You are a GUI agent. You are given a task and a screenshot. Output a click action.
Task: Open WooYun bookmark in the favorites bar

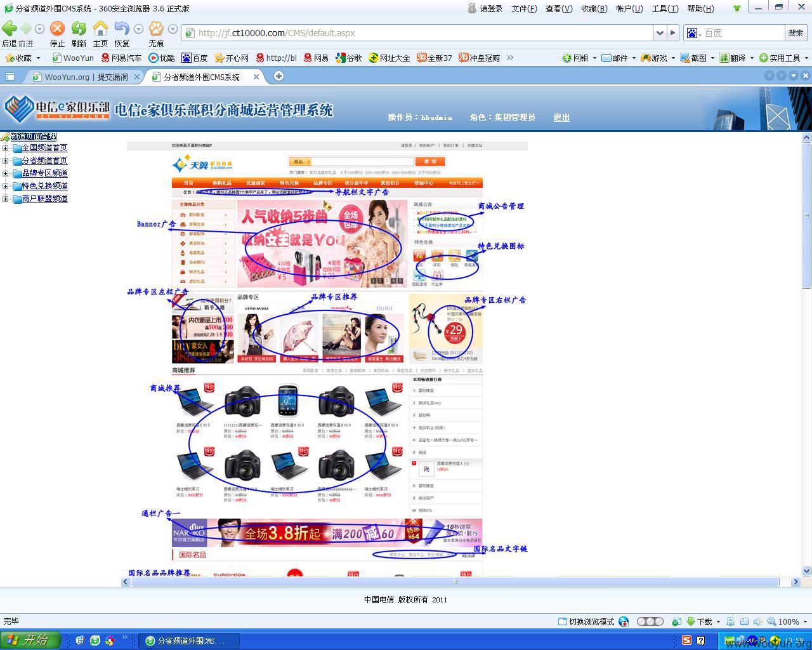pos(73,58)
